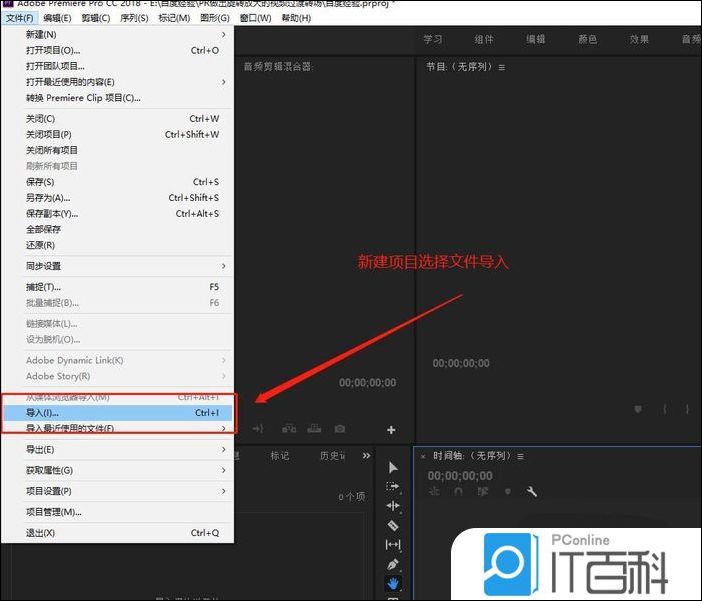Choose 还原(R) menu item
The height and width of the screenshot is (601, 702).
pyautogui.click(x=117, y=245)
